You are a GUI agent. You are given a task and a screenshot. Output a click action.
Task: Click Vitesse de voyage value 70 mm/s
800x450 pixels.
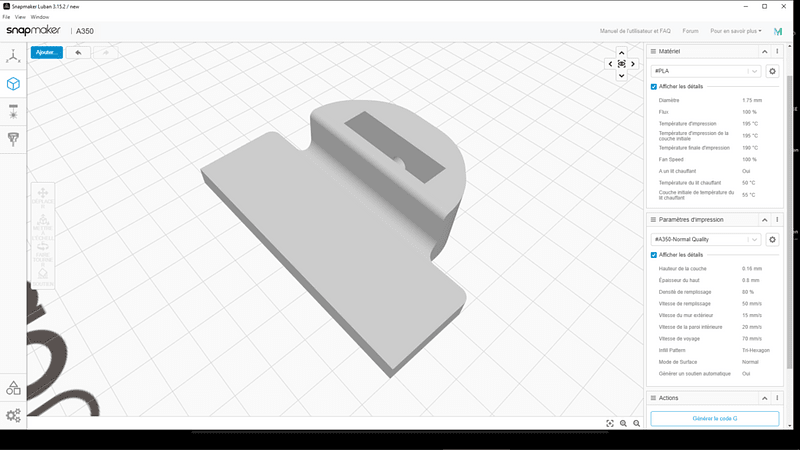click(752, 339)
